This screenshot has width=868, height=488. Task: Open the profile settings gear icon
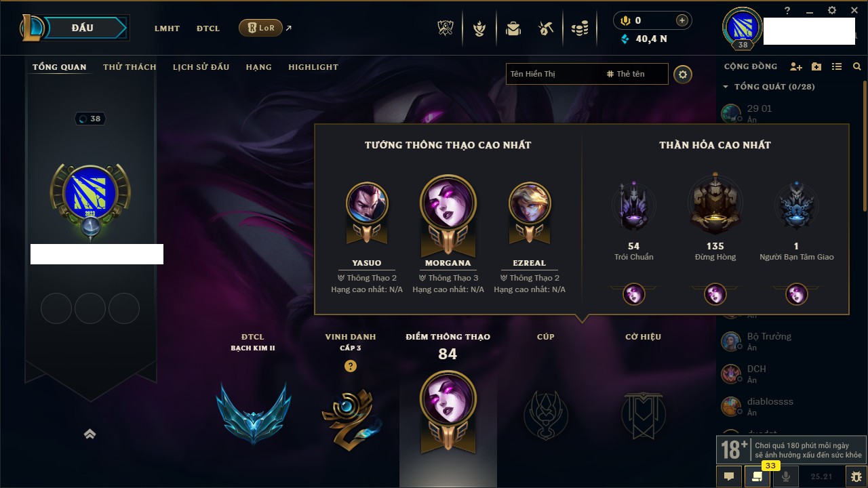(683, 74)
